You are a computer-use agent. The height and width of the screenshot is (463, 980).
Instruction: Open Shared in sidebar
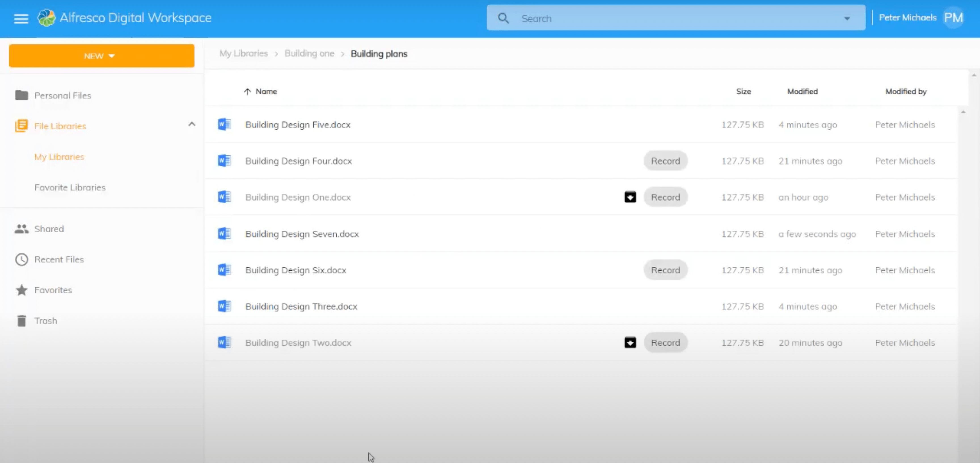[49, 229]
